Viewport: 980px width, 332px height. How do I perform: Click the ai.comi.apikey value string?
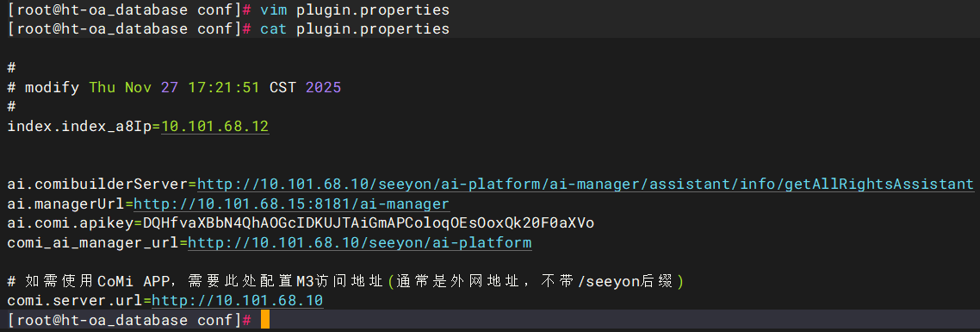click(x=369, y=223)
